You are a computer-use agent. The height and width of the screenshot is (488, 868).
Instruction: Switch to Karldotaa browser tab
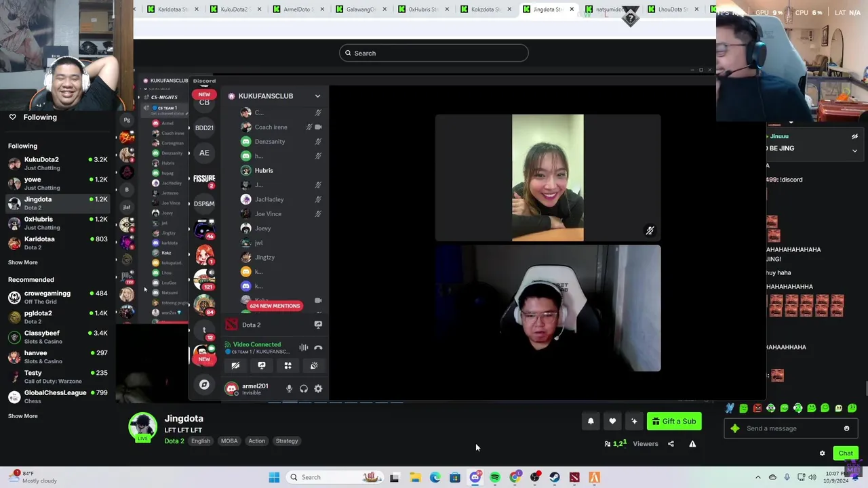(172, 9)
